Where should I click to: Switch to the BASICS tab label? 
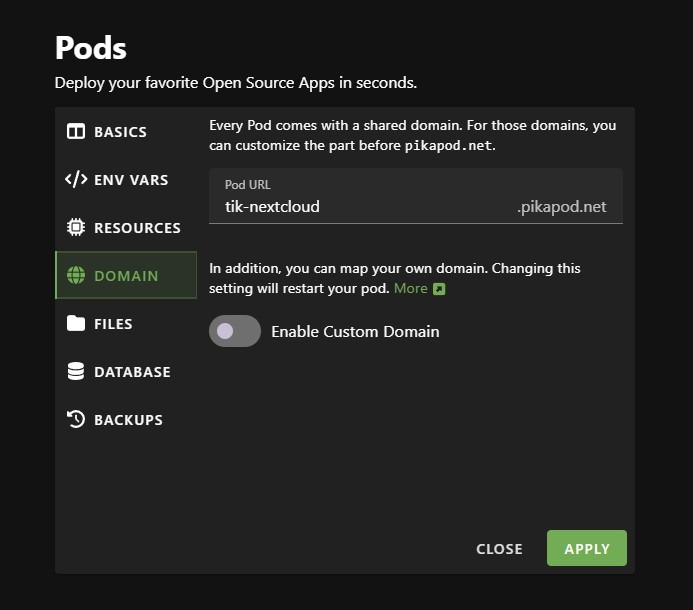[120, 132]
